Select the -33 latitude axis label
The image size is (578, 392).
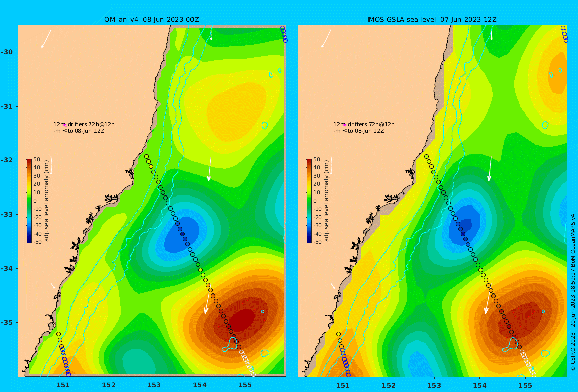click(x=7, y=215)
